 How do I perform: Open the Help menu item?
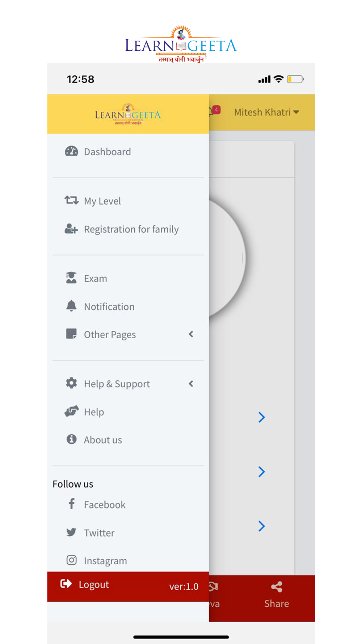coord(94,412)
